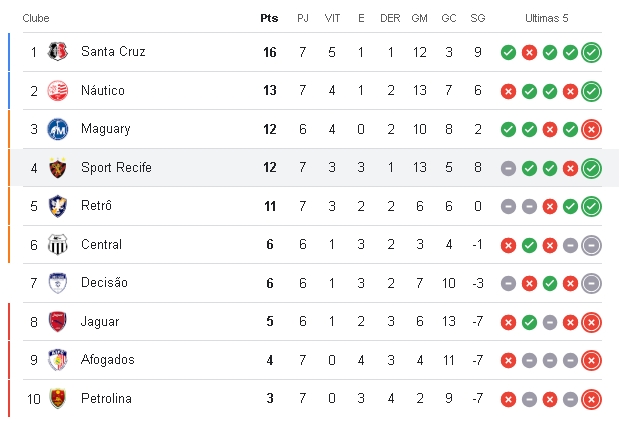Open the Náutico team name
This screenshot has height=423, width=622.
[x=103, y=90]
